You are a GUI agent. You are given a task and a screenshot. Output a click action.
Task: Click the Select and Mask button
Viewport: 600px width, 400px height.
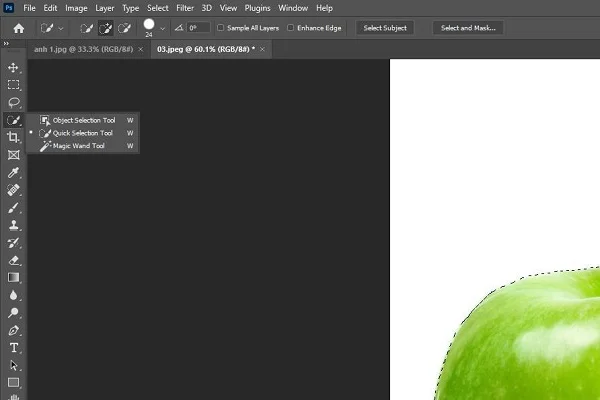pos(468,28)
